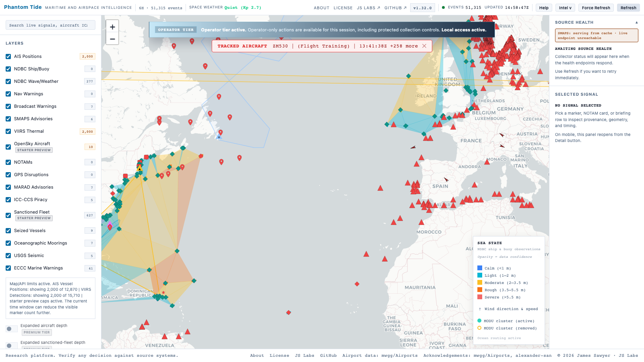Collapse the Source Health panel

point(636,23)
